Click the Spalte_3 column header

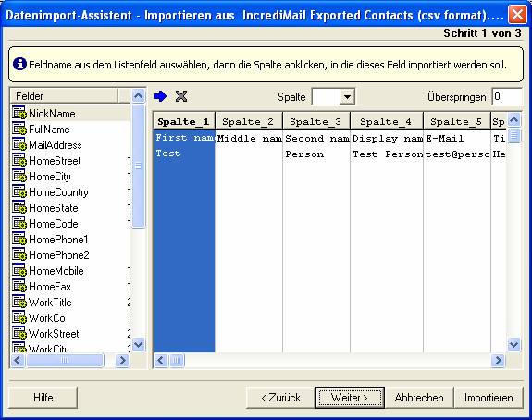pos(316,121)
